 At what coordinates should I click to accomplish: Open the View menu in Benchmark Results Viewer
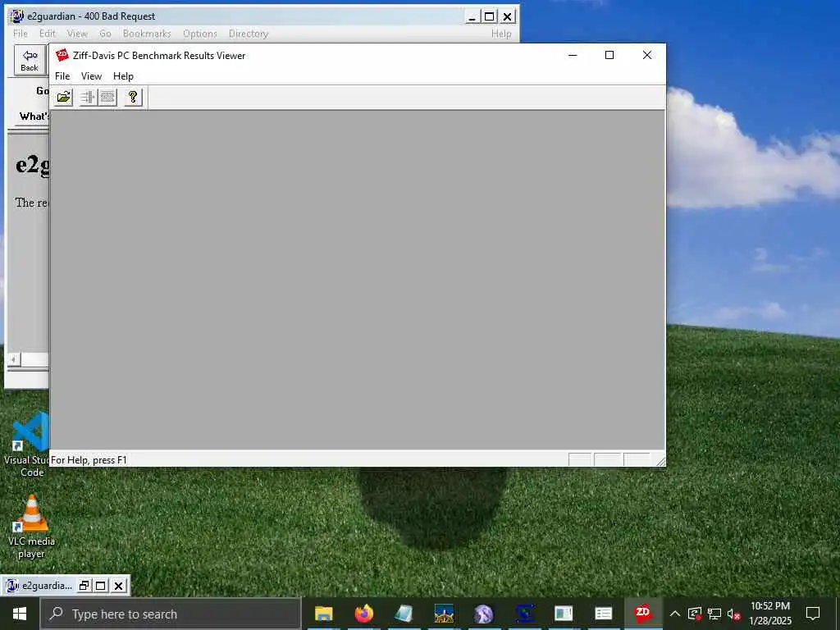91,76
